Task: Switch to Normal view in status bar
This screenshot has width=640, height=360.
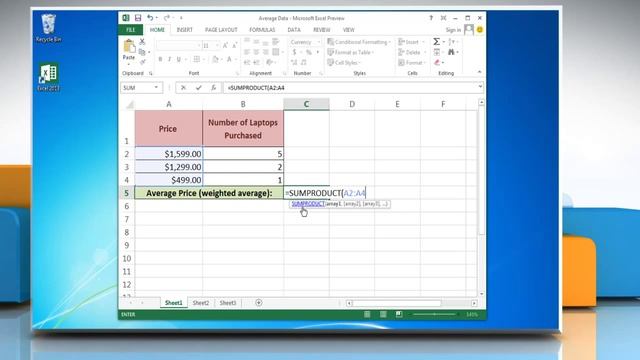Action: (x=367, y=314)
